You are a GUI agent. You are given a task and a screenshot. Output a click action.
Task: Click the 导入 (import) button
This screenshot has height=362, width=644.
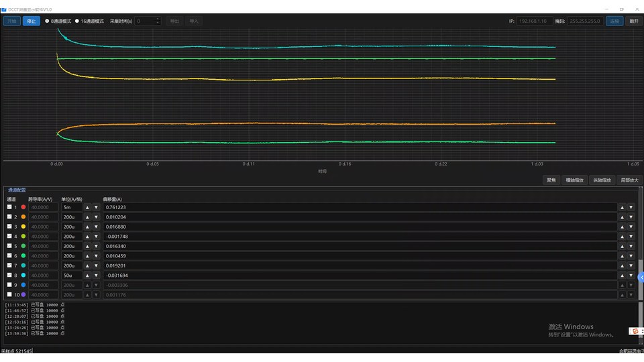(194, 21)
